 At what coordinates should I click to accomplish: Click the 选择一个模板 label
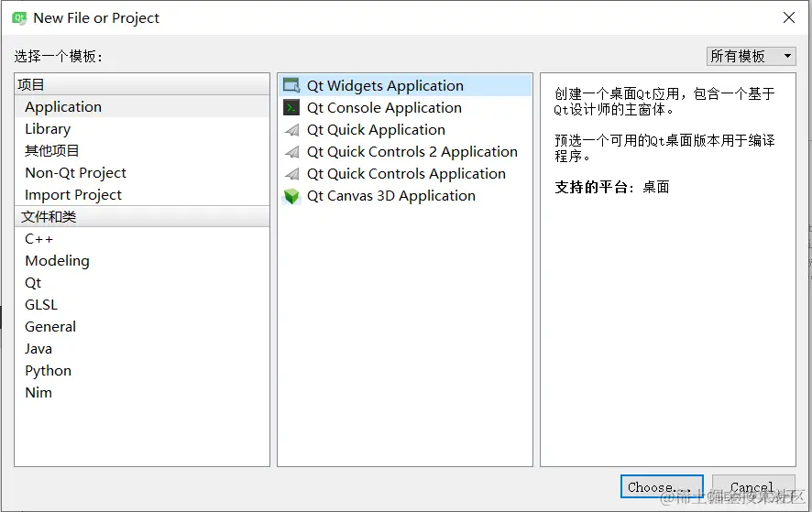pyautogui.click(x=58, y=56)
